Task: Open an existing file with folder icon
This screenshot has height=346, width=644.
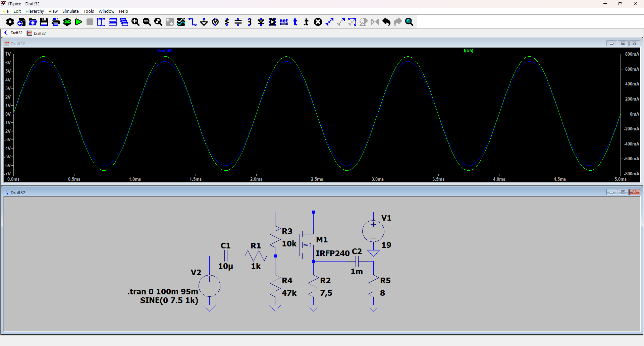Action: pos(33,22)
